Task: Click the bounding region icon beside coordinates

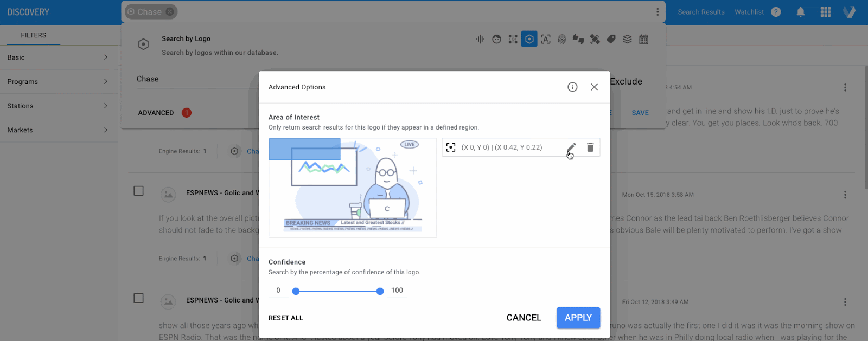Action: (451, 147)
